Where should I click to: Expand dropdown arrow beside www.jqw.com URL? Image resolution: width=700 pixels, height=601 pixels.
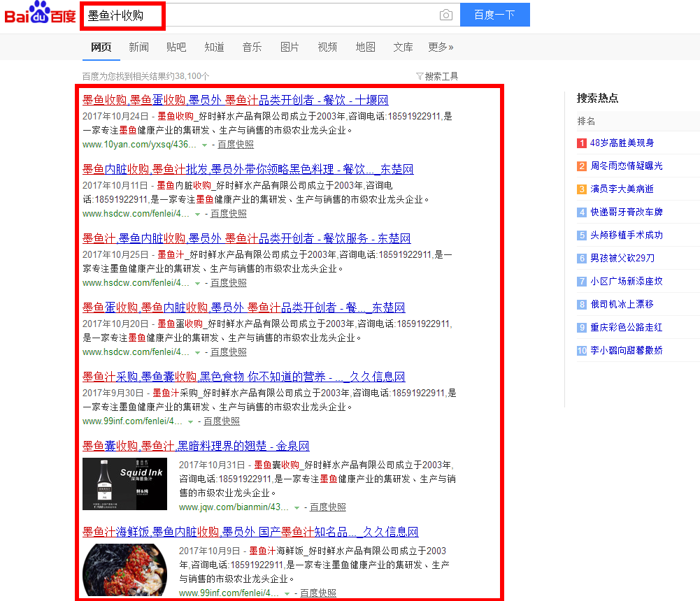(x=297, y=508)
